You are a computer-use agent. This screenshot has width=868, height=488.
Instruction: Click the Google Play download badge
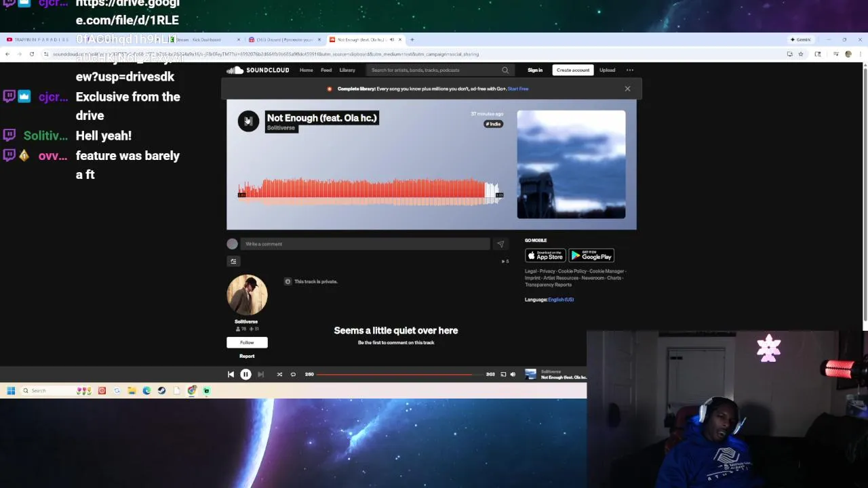pyautogui.click(x=591, y=256)
